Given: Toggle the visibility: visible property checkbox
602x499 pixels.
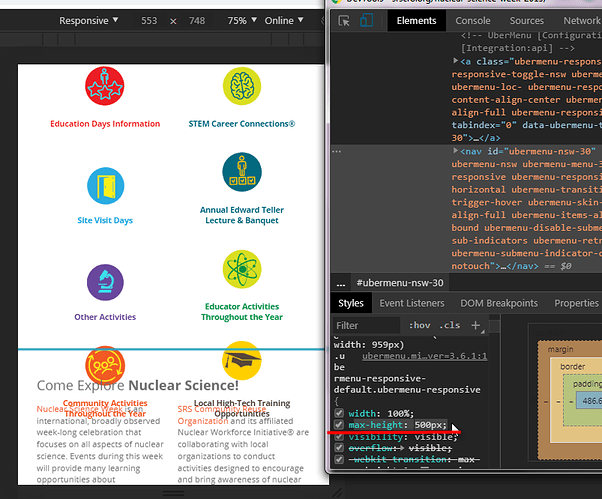Looking at the screenshot, I should pos(339,436).
